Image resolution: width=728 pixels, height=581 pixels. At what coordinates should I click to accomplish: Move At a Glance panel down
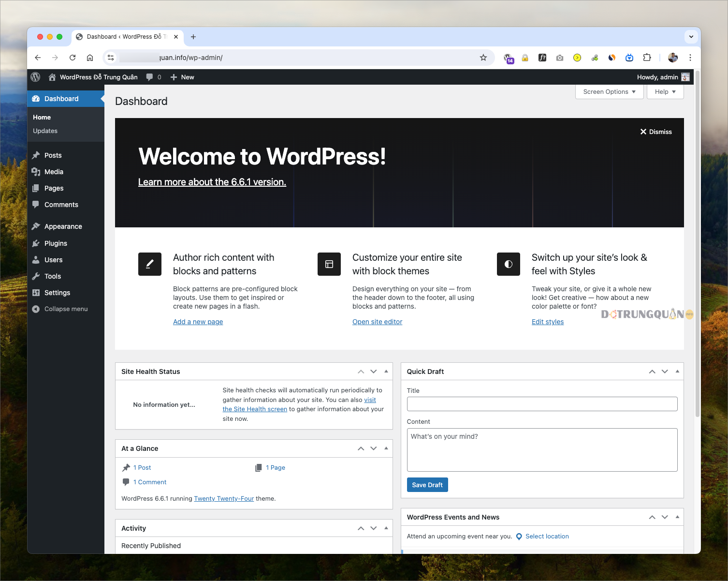point(374,448)
